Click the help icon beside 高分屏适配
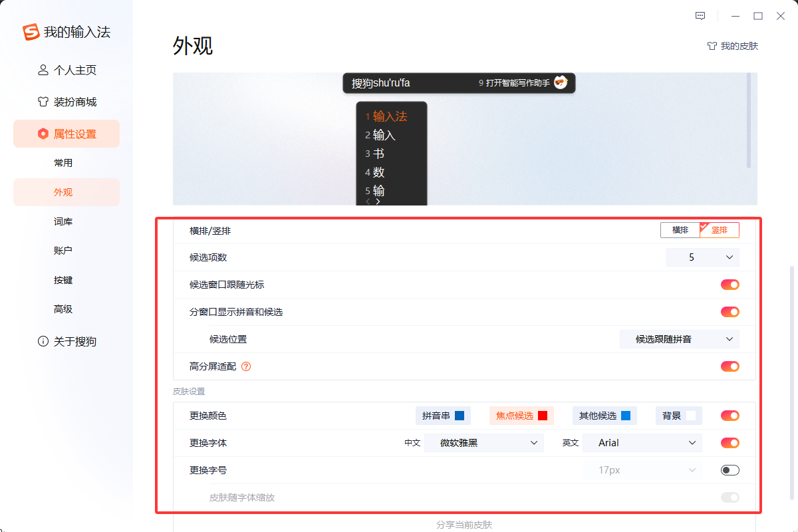 point(246,366)
